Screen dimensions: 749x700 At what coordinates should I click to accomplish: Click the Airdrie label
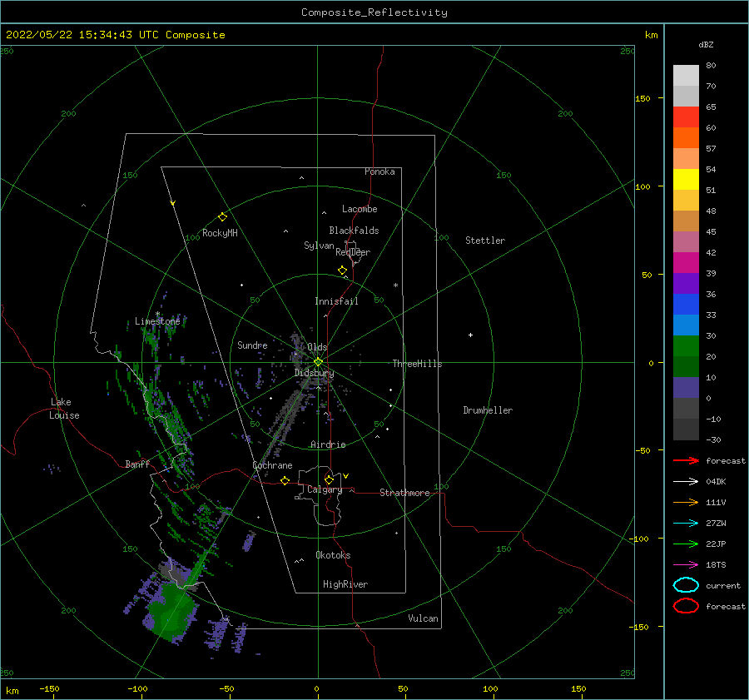328,444
